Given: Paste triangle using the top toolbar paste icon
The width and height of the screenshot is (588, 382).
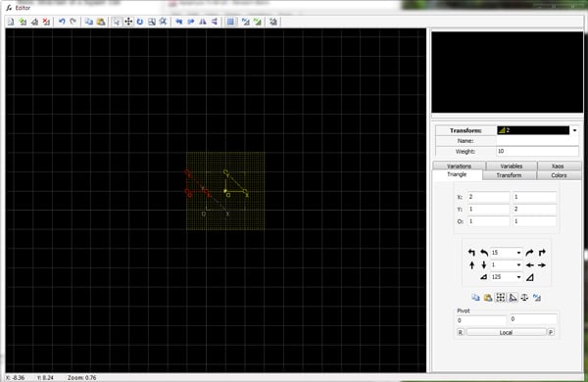Looking at the screenshot, I should (101, 22).
